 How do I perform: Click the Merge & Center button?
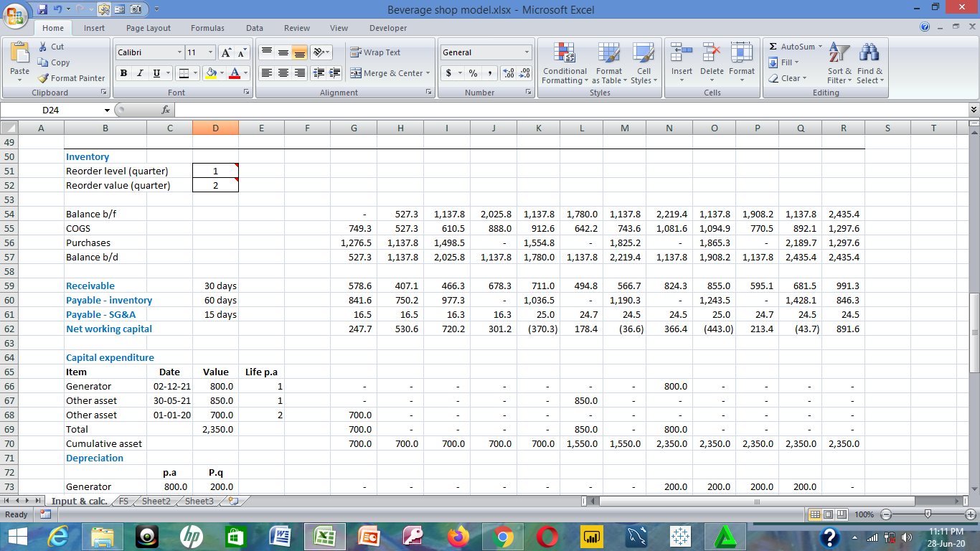point(388,73)
